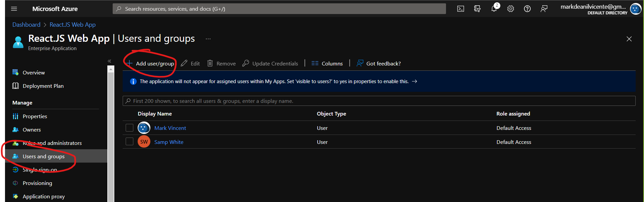Click the Object Type column header
The width and height of the screenshot is (644, 202).
pyautogui.click(x=331, y=114)
